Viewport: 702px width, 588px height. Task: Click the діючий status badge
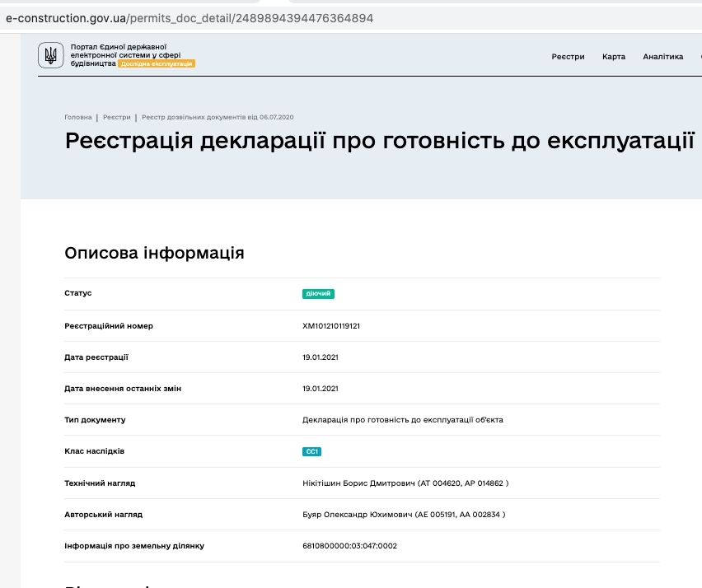318,293
